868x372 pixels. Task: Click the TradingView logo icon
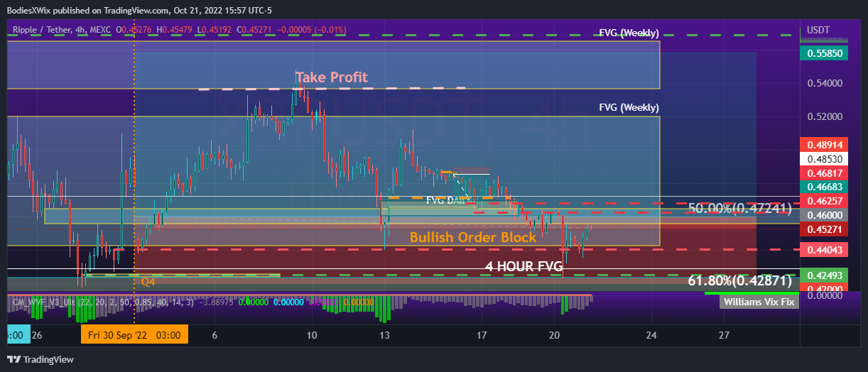click(14, 359)
